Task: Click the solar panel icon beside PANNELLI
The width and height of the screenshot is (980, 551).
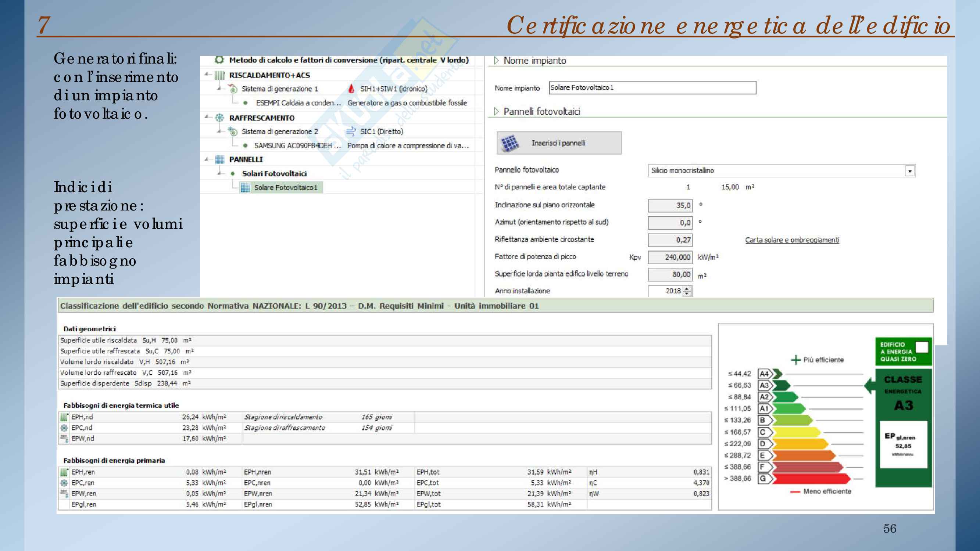Action: tap(220, 159)
